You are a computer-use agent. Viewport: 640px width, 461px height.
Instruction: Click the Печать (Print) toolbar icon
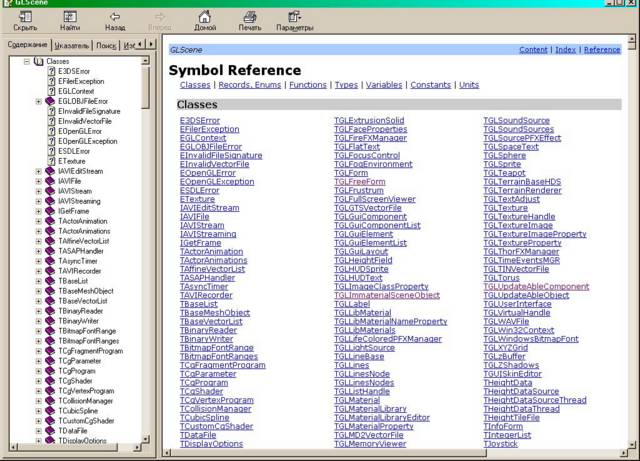[x=250, y=17]
